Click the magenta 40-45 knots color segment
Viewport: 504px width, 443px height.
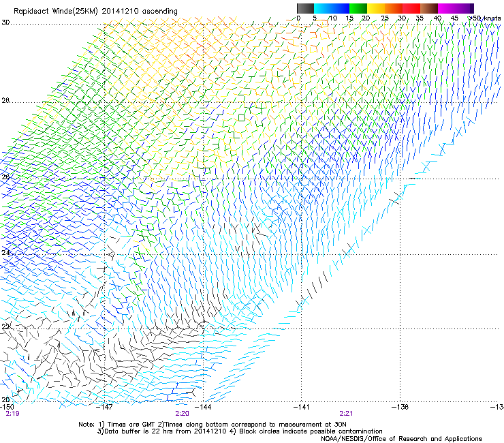447,8
